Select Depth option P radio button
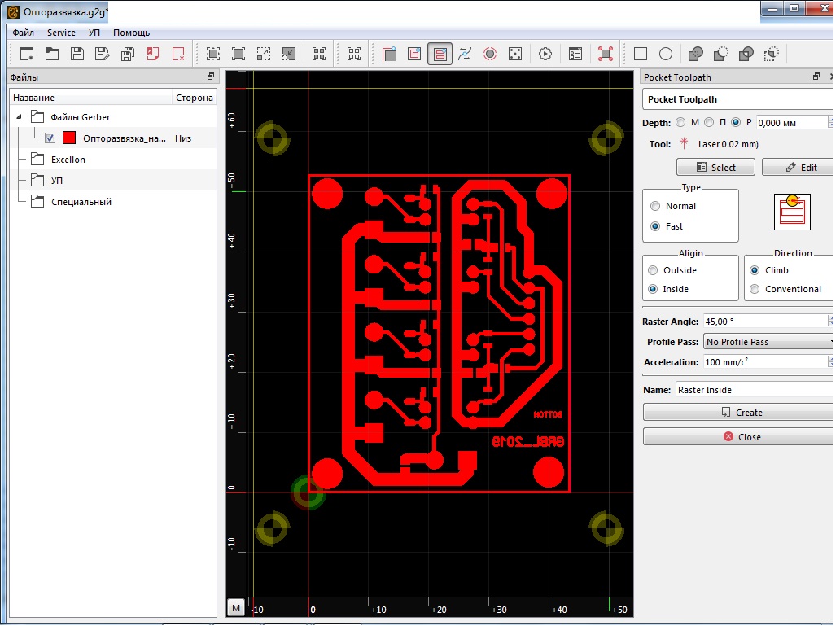The height and width of the screenshot is (630, 840). tap(736, 122)
